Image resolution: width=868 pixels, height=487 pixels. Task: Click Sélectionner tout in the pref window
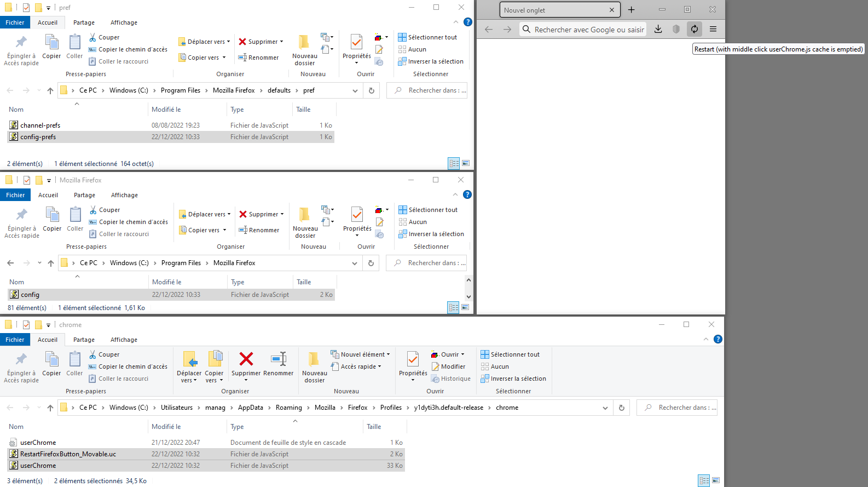pos(427,37)
